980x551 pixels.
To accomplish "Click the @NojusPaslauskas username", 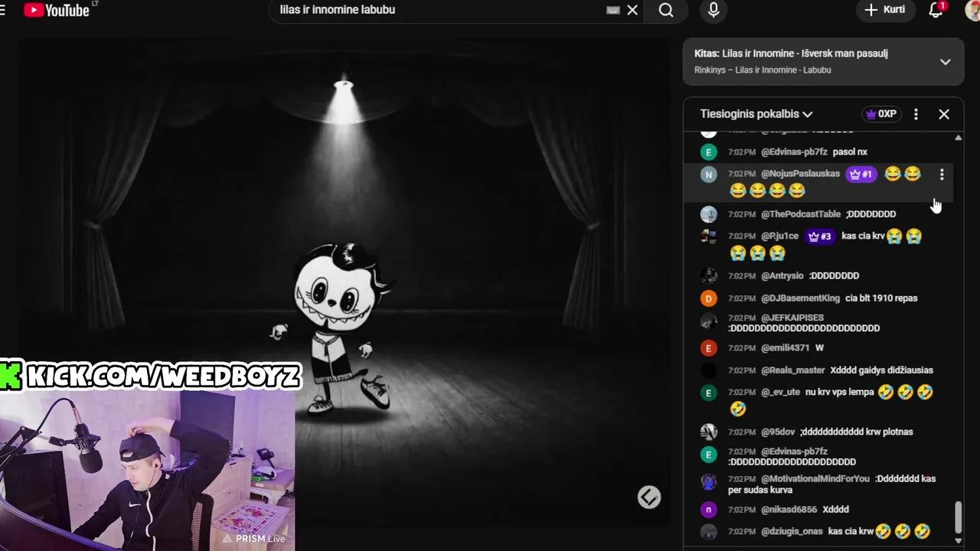I will (800, 174).
